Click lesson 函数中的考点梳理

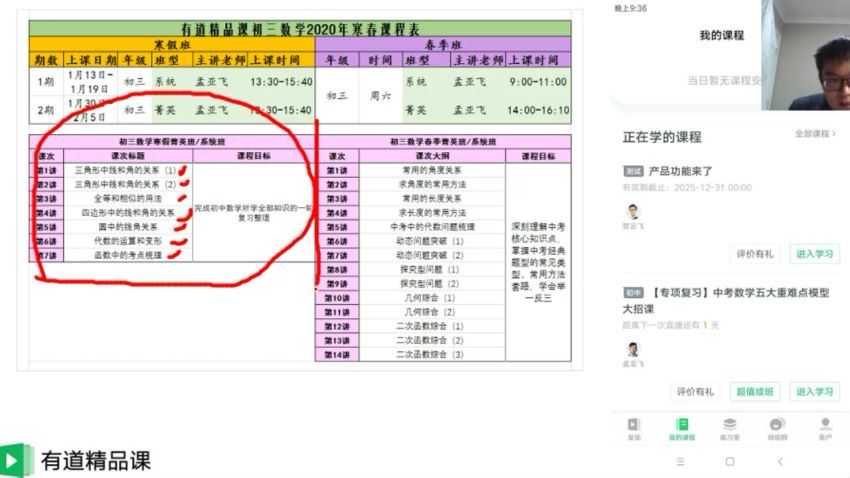pyautogui.click(x=128, y=255)
